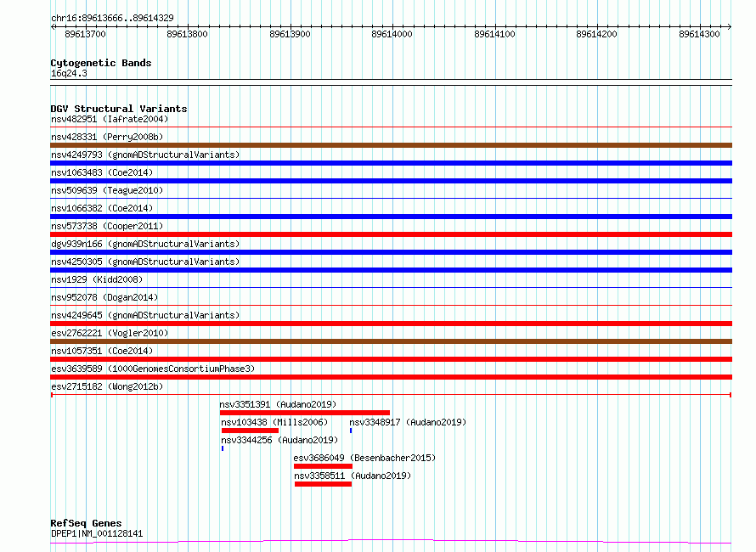756x552 pixels.
Task: Select the blue bar under nsv4250305
Action: point(391,270)
